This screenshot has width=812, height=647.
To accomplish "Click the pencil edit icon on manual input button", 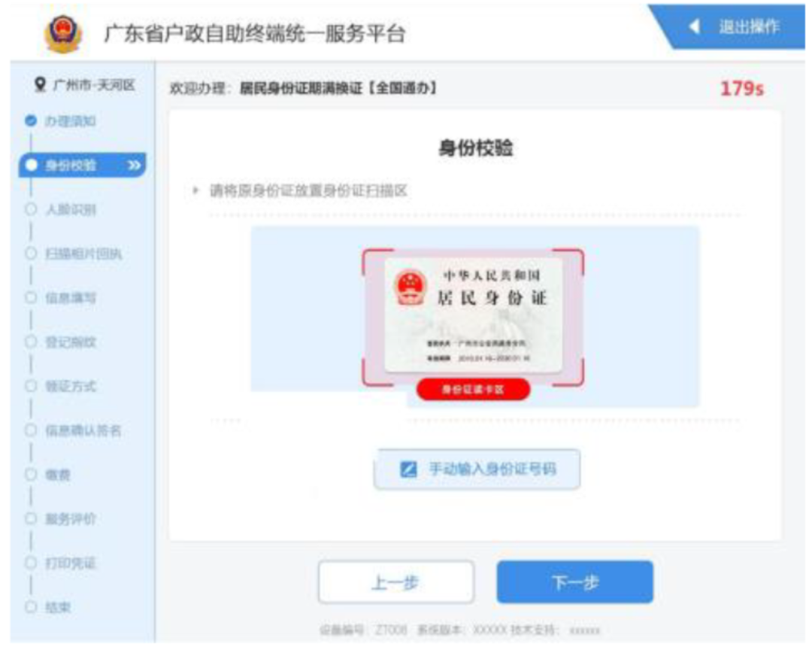I will point(408,469).
